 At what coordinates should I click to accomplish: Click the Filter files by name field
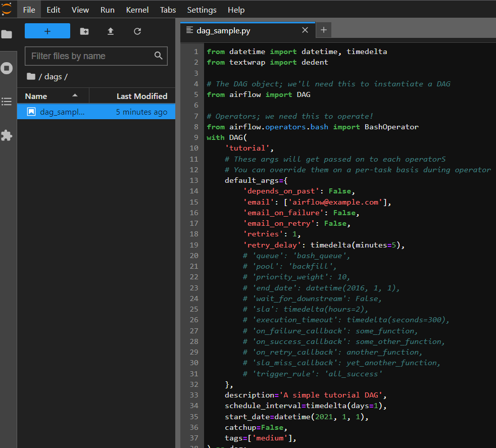[x=90, y=56]
